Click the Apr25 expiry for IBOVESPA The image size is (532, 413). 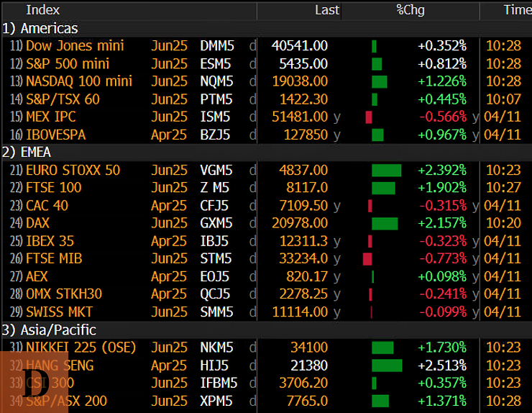point(169,135)
